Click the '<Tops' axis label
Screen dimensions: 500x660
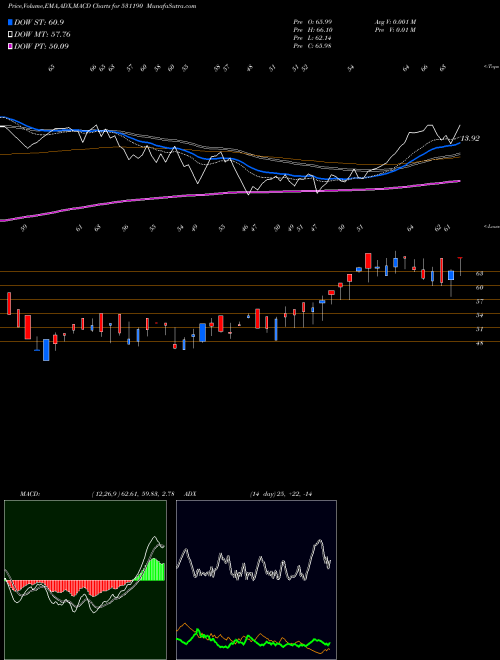click(491, 67)
